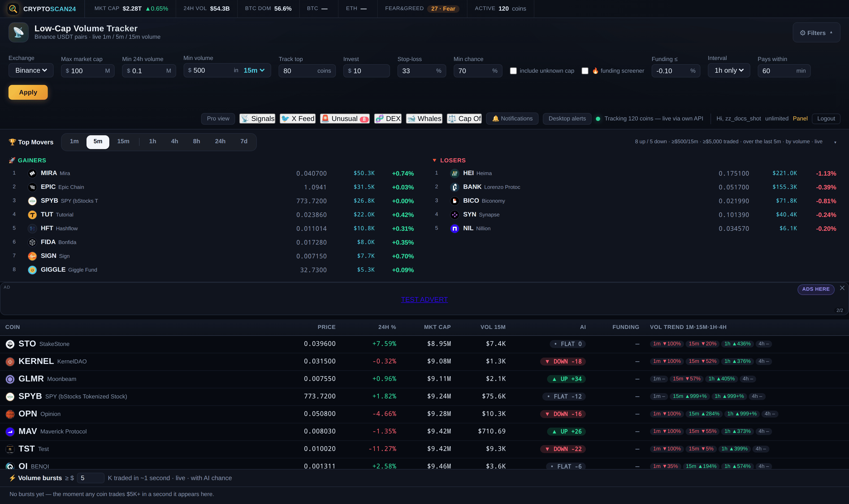Click the HFT coin icon
Image resolution: width=849 pixels, height=504 pixels.
(x=32, y=229)
